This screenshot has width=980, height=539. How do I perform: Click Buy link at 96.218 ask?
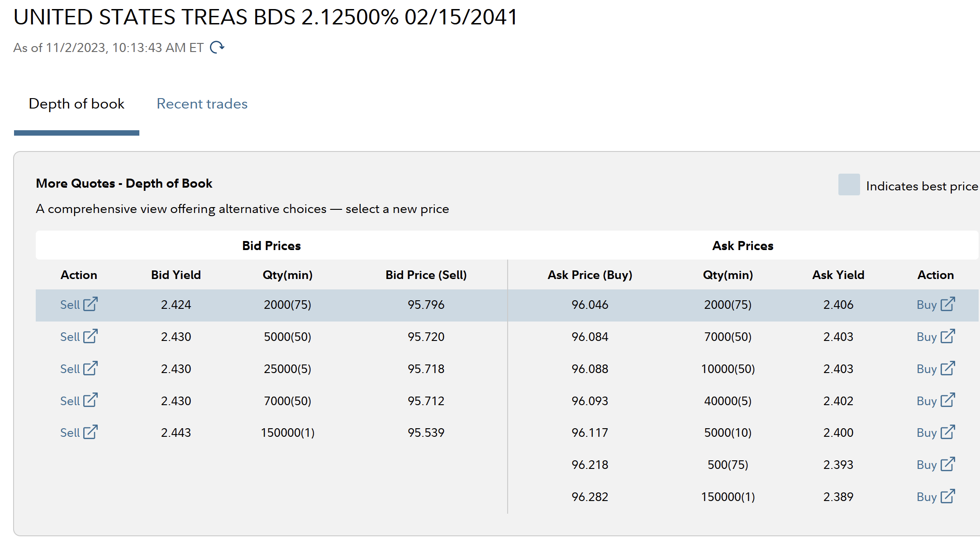coord(926,465)
